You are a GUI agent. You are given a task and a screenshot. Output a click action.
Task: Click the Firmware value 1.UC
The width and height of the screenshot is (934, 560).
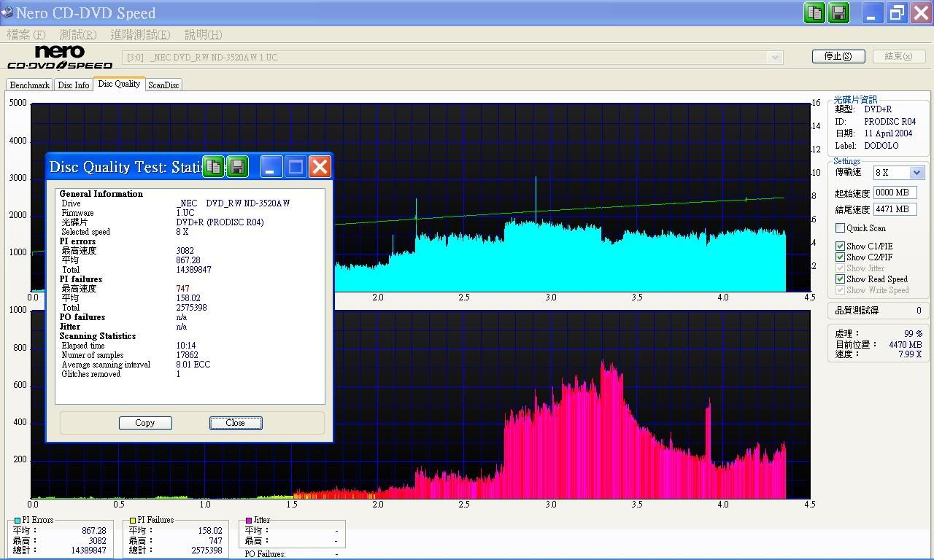pos(185,213)
